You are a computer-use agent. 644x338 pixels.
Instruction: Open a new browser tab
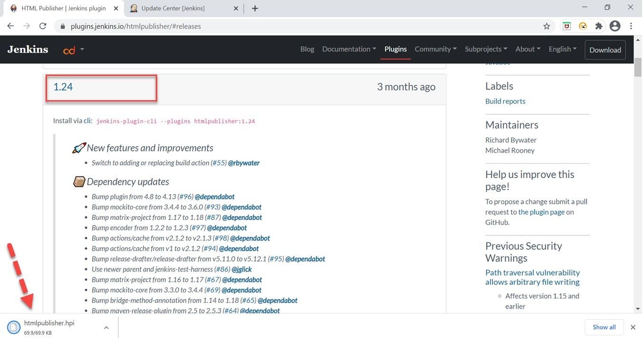255,8
